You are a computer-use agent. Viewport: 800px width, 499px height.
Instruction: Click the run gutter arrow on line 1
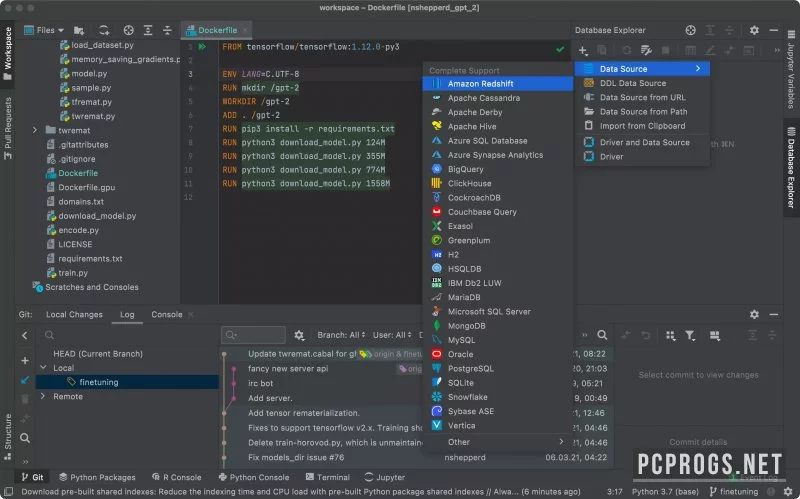coord(202,46)
